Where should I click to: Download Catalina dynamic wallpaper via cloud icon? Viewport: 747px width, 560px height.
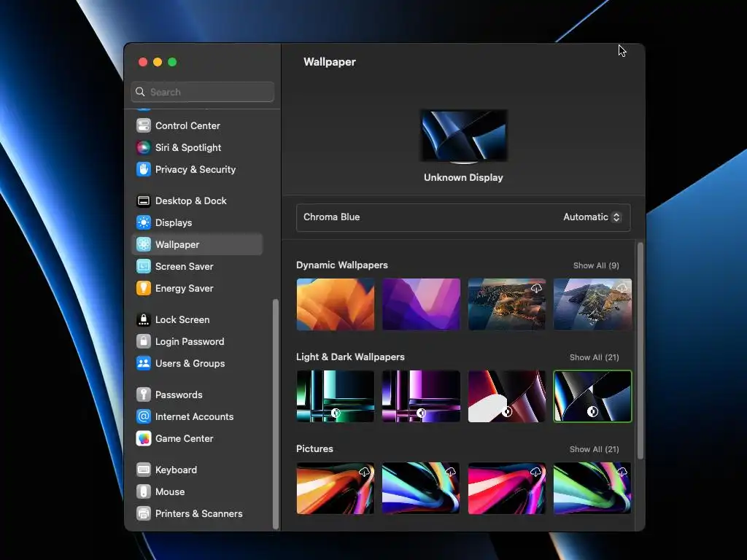(622, 289)
